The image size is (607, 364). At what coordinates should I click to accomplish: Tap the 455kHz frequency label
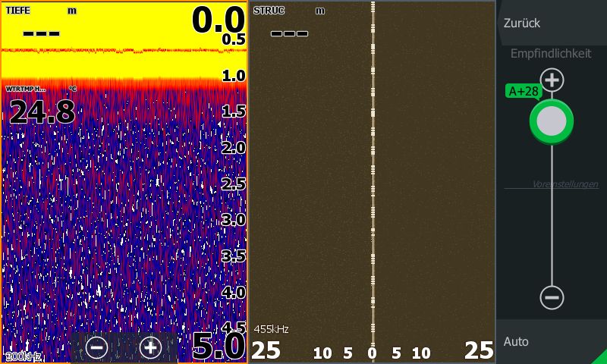pyautogui.click(x=271, y=329)
